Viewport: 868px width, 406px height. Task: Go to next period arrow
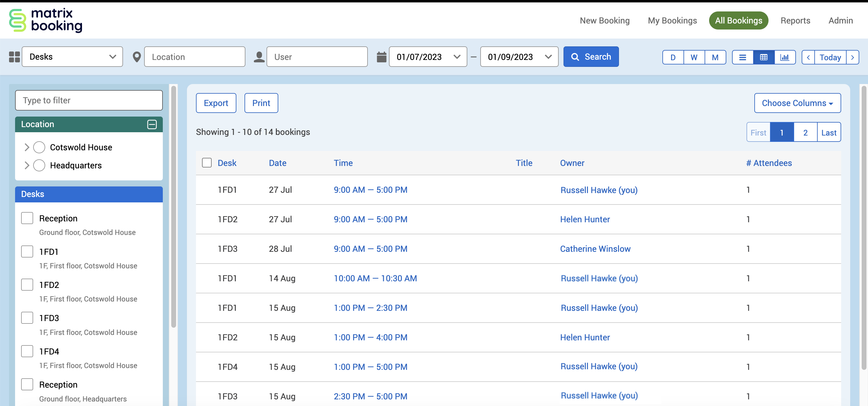pos(852,57)
